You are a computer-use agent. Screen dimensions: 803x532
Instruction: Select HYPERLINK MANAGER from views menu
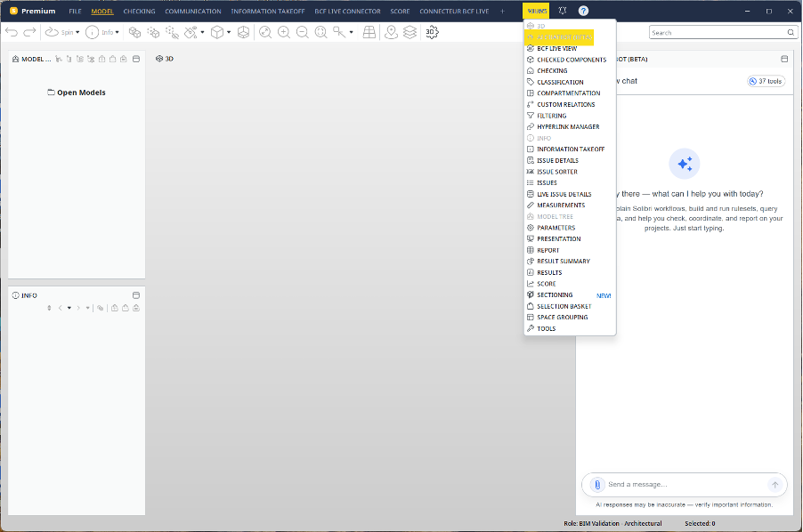[x=570, y=127]
